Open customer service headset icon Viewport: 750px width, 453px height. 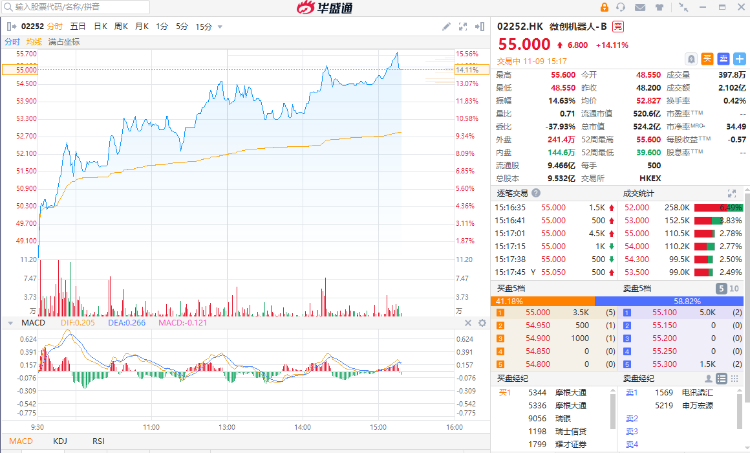[621, 8]
